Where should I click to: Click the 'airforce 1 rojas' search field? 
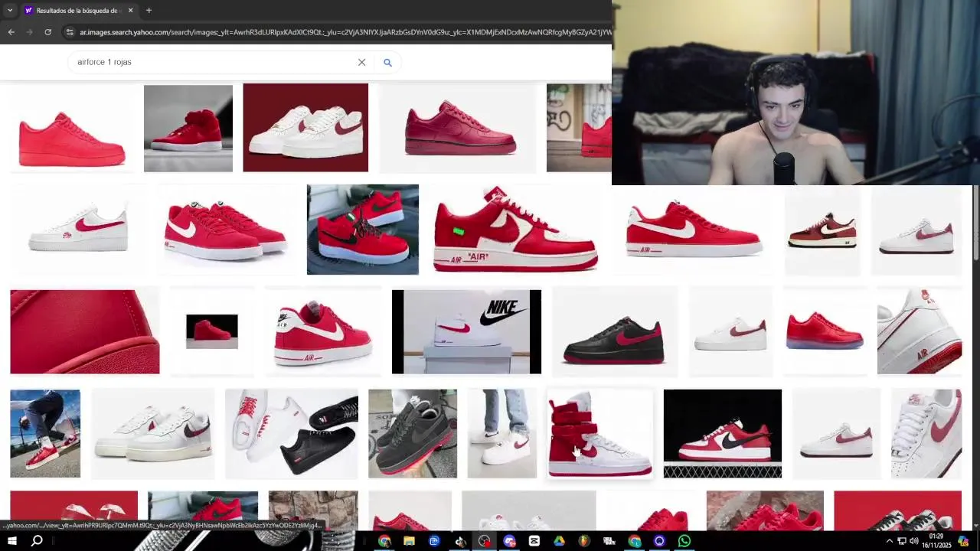click(214, 62)
